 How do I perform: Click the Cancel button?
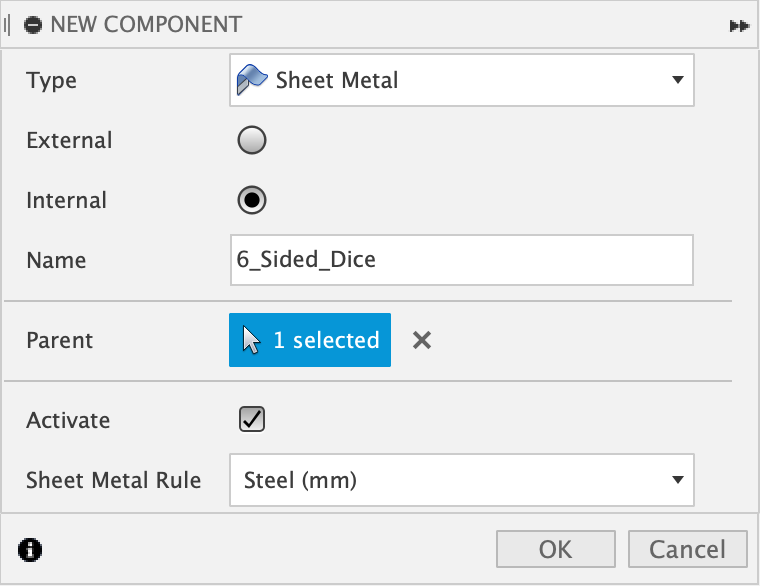tap(687, 549)
